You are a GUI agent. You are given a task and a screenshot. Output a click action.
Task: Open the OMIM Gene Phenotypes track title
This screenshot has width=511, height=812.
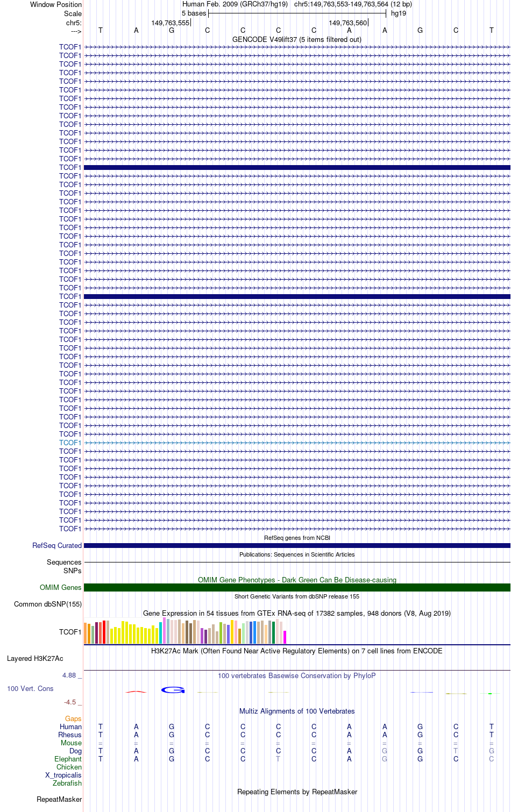(297, 580)
